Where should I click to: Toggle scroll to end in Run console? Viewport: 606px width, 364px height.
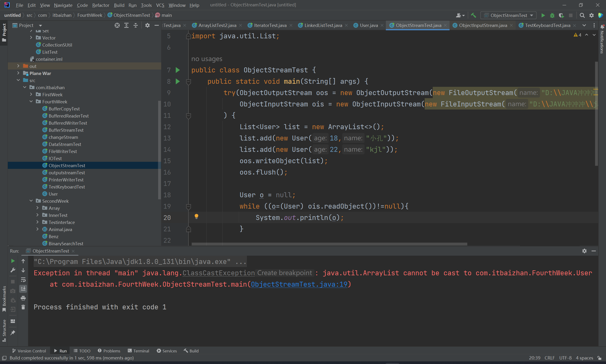coord(23,289)
